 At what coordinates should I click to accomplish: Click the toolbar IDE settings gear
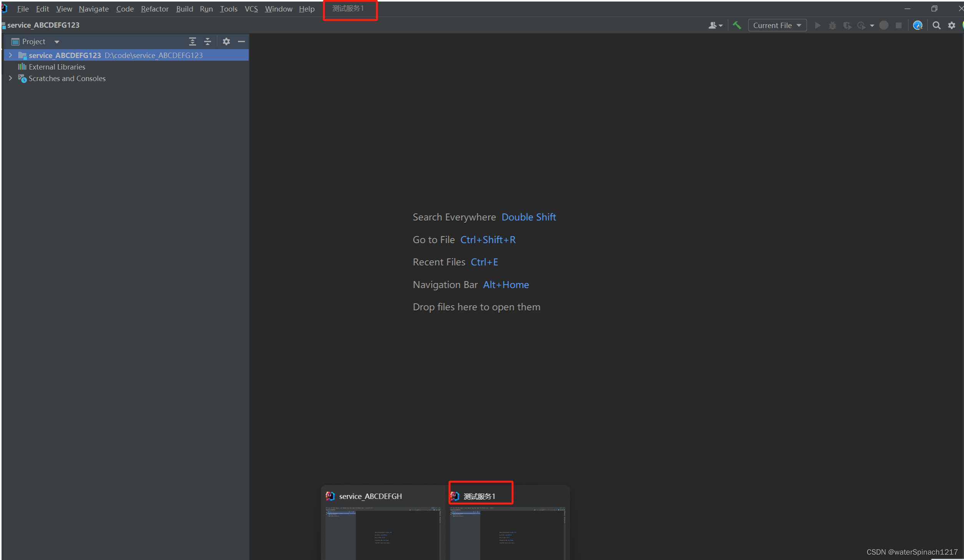click(951, 25)
